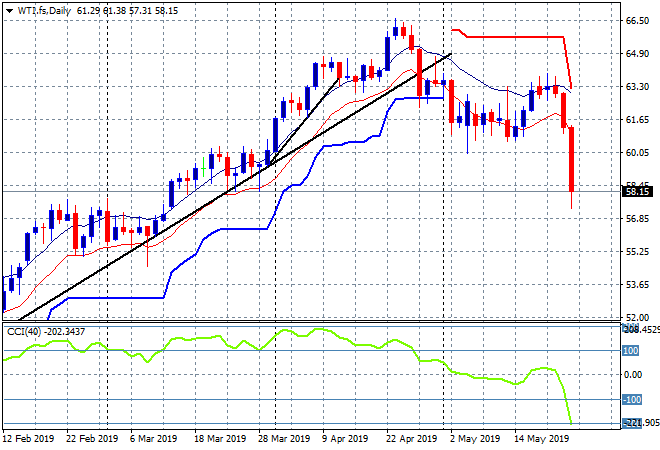Select the horizontal red resistance line

tap(515, 37)
